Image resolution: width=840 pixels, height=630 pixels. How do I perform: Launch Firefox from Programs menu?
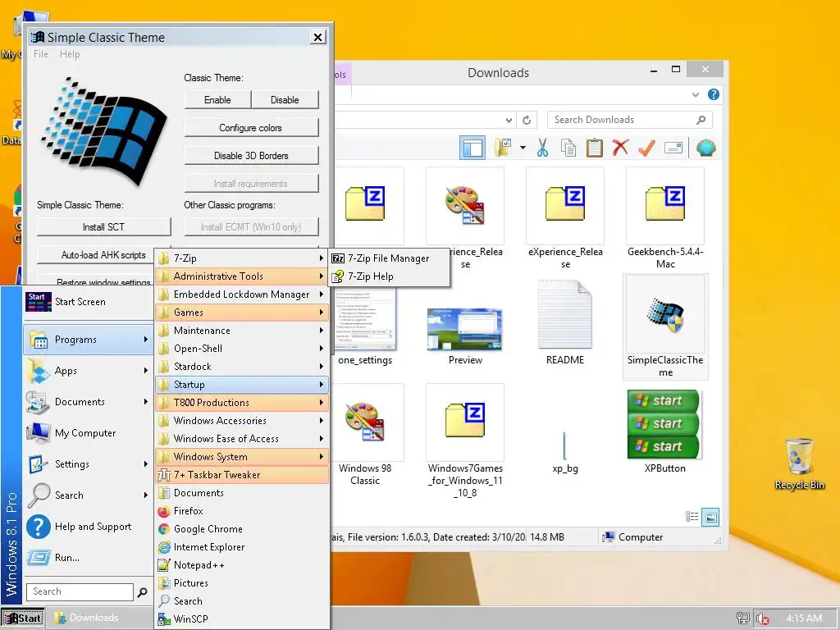tap(242, 511)
